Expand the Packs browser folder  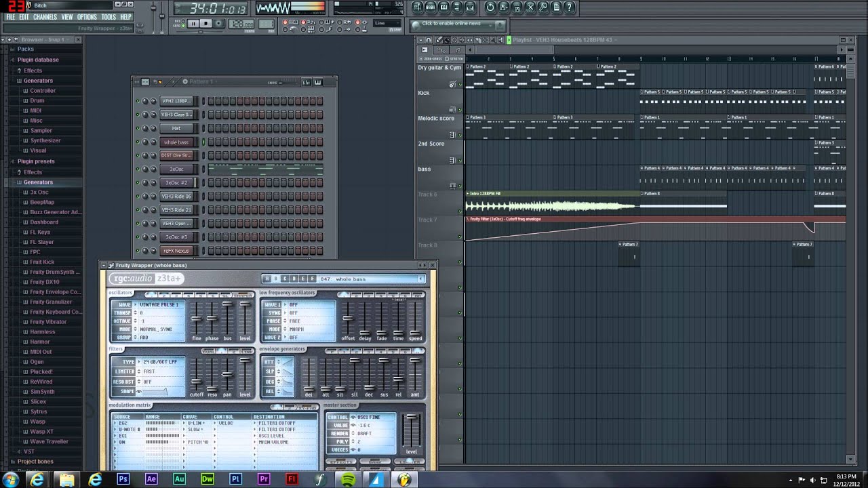coord(25,49)
